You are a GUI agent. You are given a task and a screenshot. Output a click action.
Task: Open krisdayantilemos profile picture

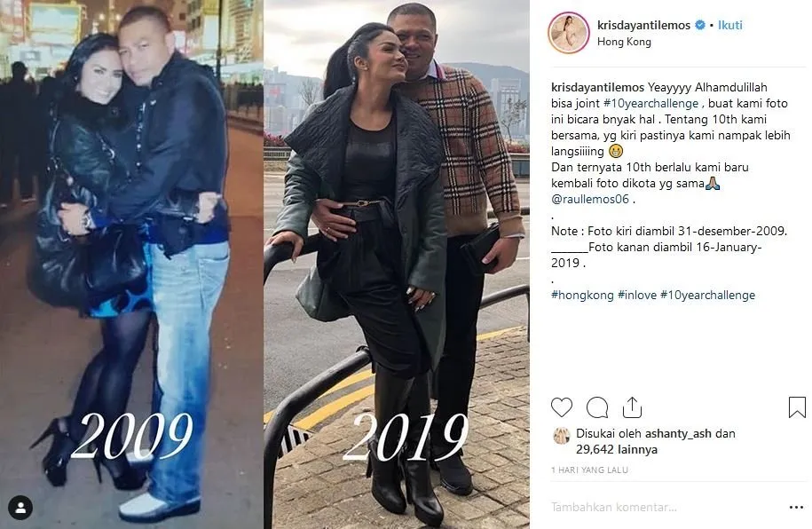point(569,33)
